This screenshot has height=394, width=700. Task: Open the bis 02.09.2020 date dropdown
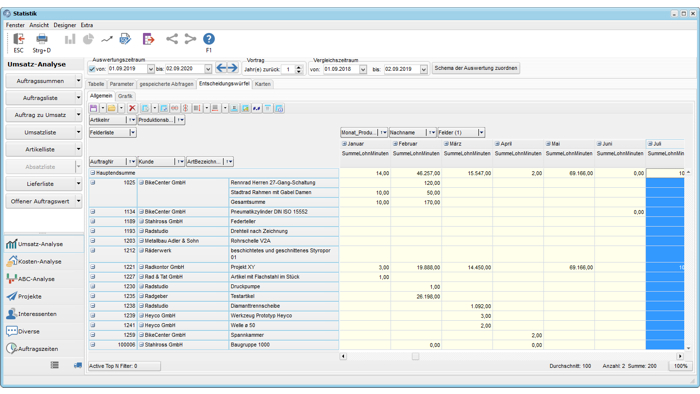[x=208, y=69]
